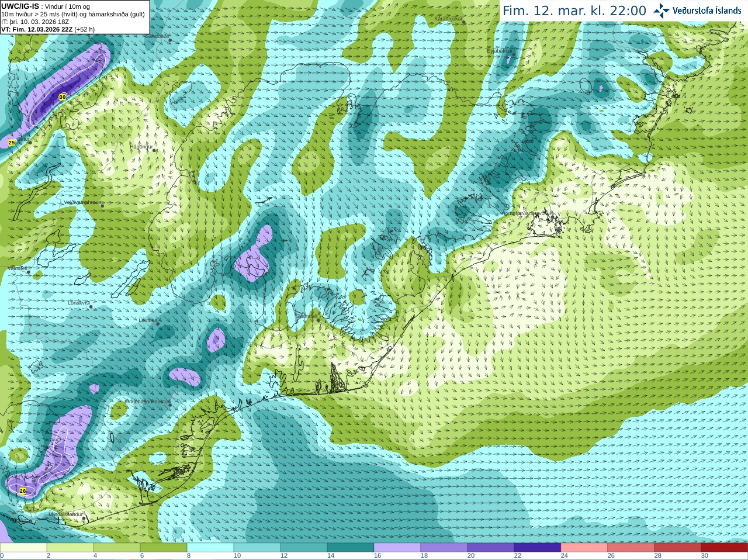Select the 28–30 m/s legend color swatch
Screen dimensions: 748x560
tap(678, 548)
